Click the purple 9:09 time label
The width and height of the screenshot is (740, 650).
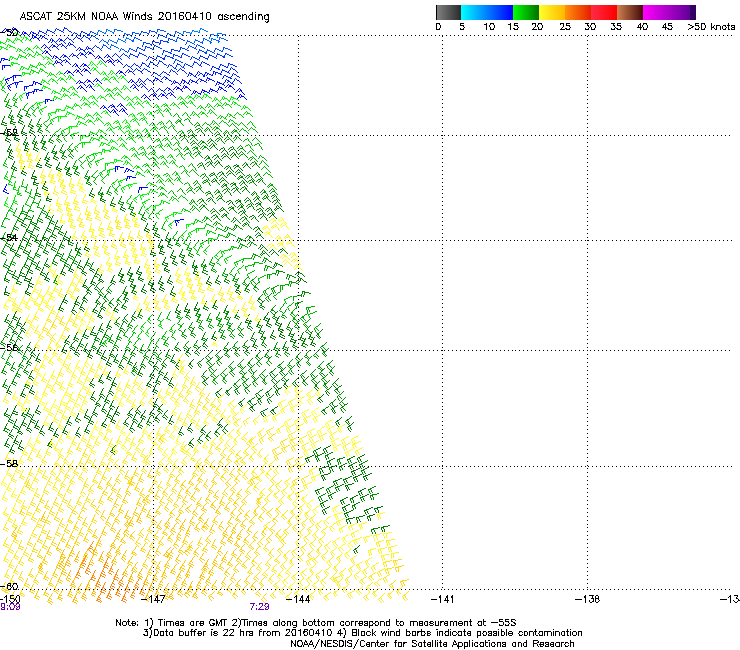[10, 607]
